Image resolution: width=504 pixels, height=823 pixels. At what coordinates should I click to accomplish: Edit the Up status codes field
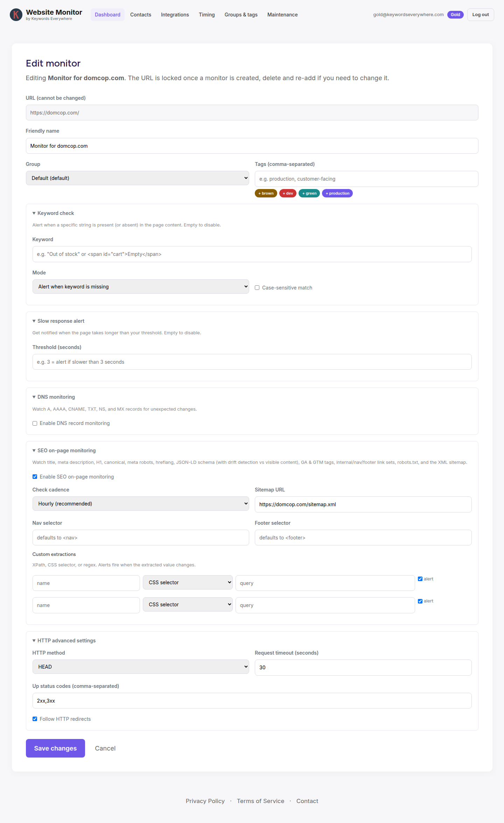(252, 701)
